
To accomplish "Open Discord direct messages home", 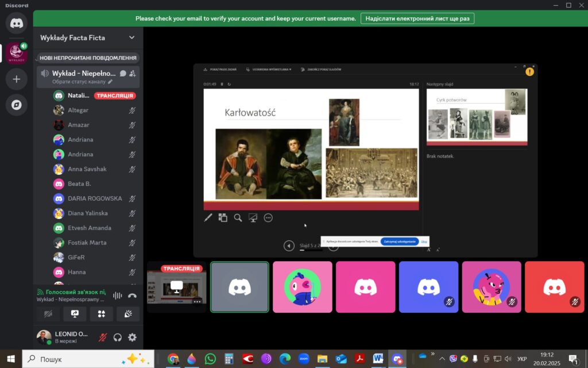I will pyautogui.click(x=16, y=24).
